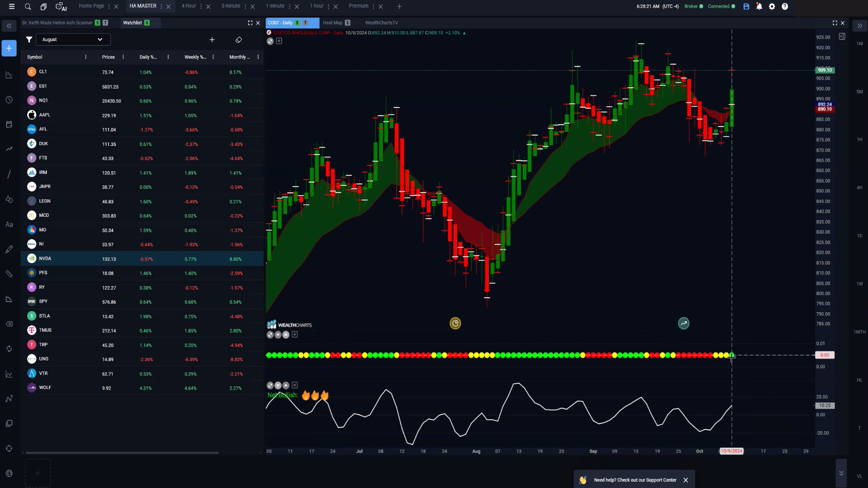868x488 pixels.
Task: Toggle the S badge on COST Daily tab
Action: point(297,23)
